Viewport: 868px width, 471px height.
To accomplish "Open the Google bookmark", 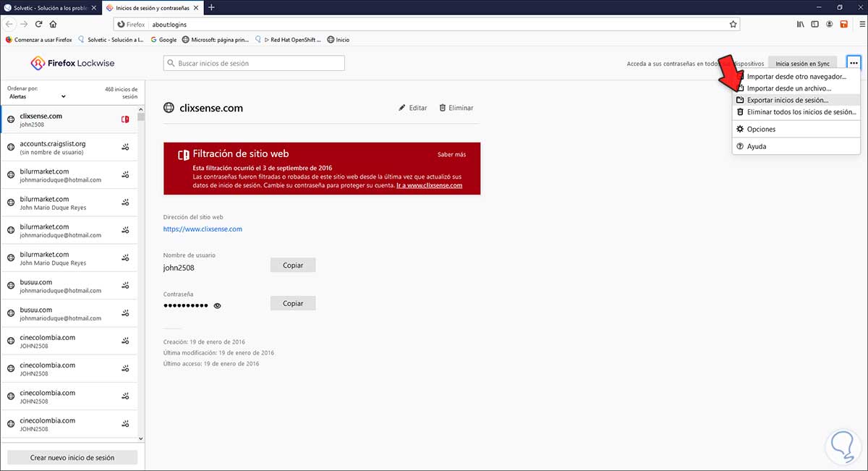I will [163, 40].
